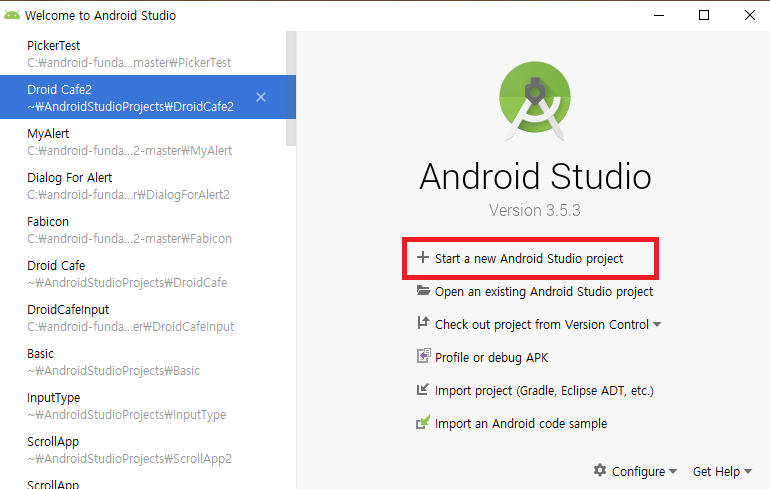Start a new Android Studio project
Image resolution: width=770 pixels, height=489 pixels.
[x=530, y=258]
